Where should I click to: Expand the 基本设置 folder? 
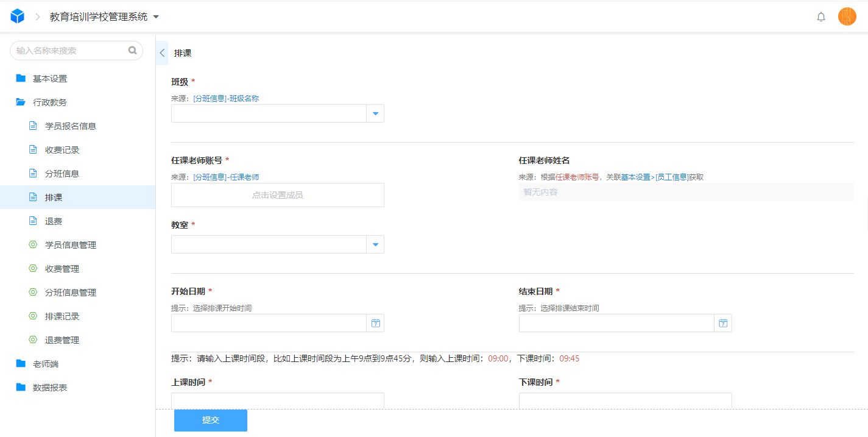click(50, 79)
